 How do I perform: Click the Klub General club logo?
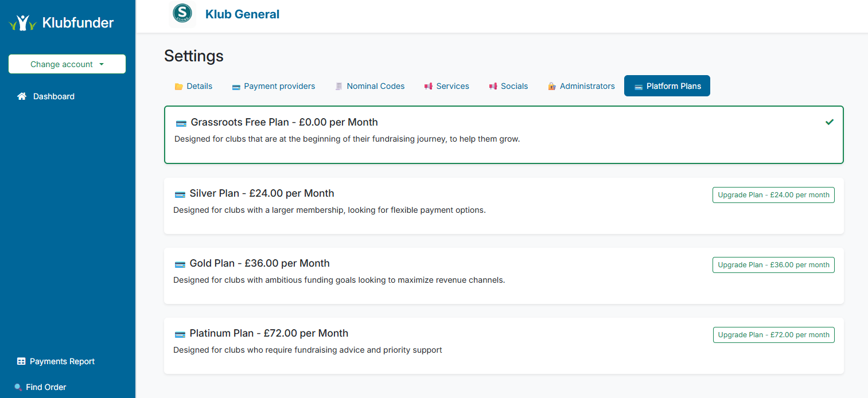182,14
